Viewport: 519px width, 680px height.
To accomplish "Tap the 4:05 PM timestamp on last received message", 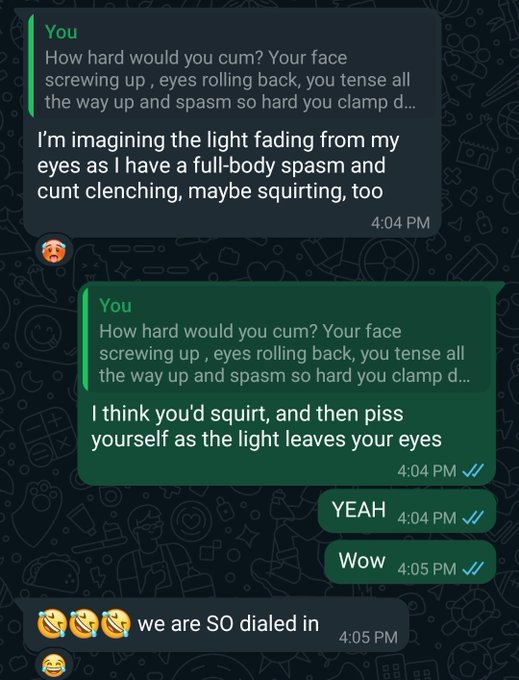I will [x=368, y=637].
